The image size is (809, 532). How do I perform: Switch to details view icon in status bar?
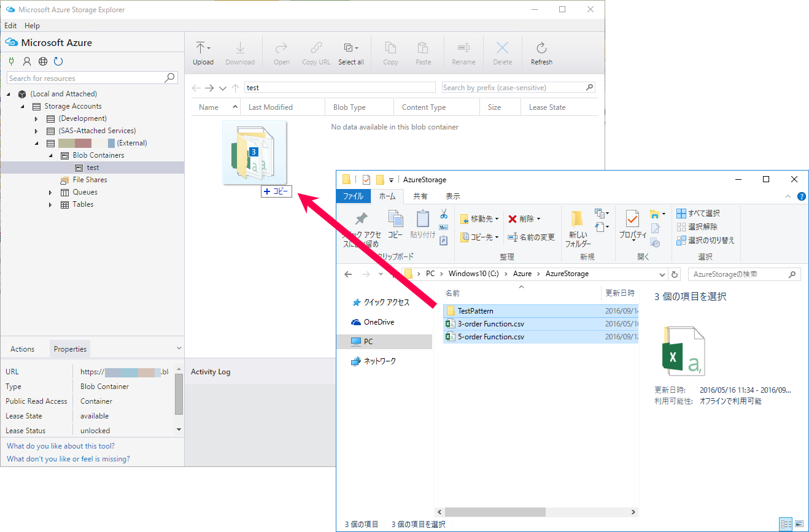(x=786, y=524)
